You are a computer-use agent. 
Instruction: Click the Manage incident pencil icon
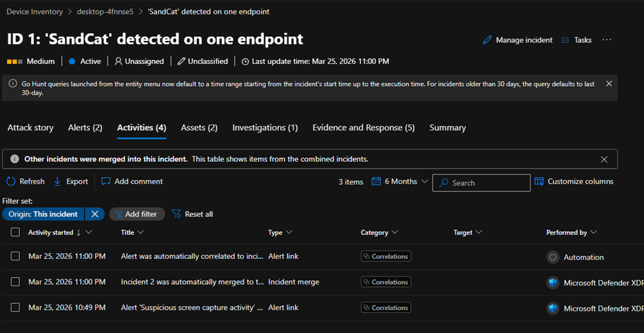pos(487,40)
